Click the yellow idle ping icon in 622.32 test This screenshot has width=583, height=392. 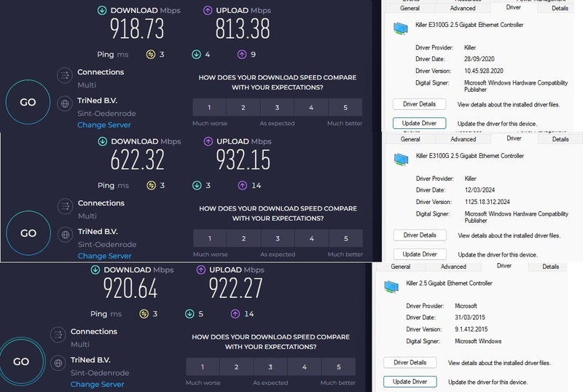pos(151,185)
